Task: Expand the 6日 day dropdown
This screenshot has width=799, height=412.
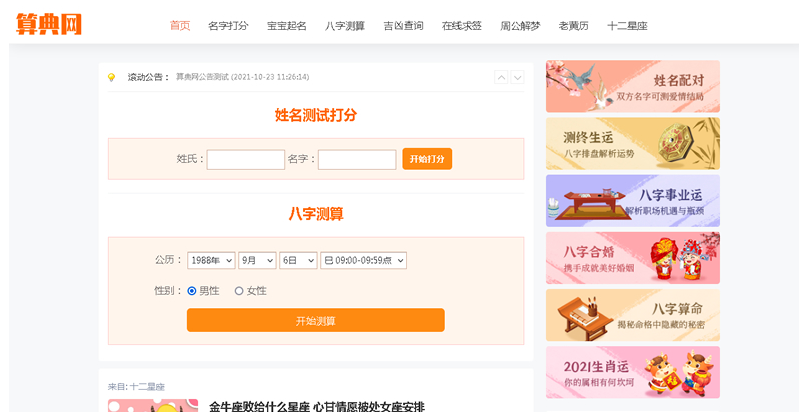Action: pos(298,260)
